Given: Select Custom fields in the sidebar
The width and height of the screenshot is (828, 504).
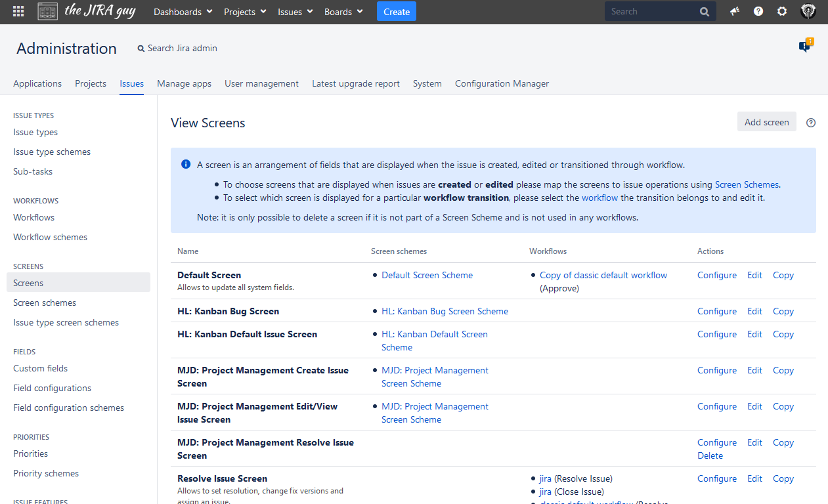Looking at the screenshot, I should (x=41, y=368).
